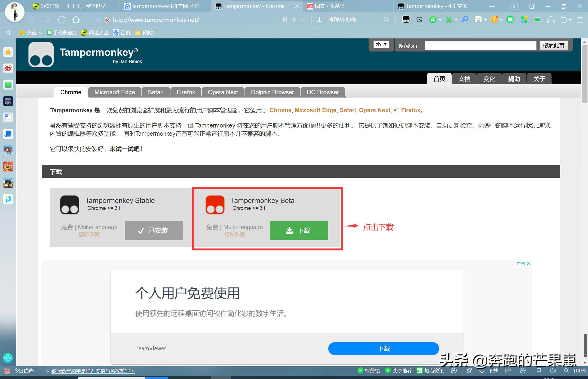
Task: Toggle page sound with the status bar speaker icon
Action: [x=553, y=371]
